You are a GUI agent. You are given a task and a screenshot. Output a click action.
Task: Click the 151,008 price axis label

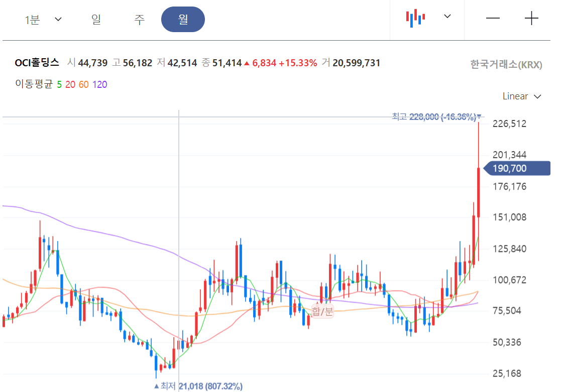tap(509, 217)
